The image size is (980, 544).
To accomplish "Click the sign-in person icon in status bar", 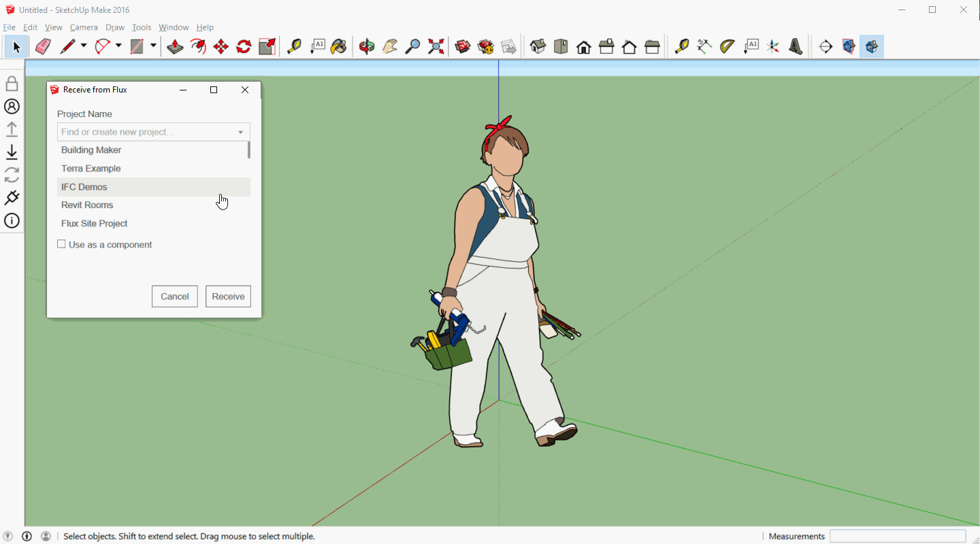I will pos(46,536).
